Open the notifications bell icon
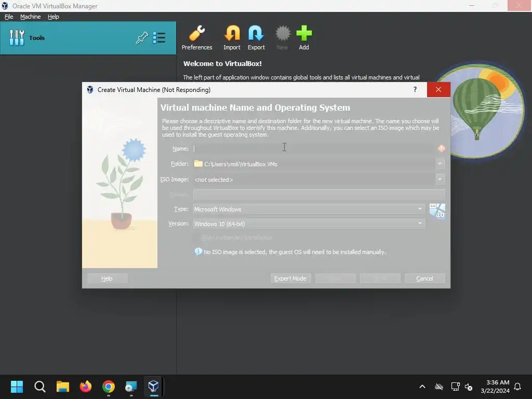The height and width of the screenshot is (399, 532). point(517,387)
